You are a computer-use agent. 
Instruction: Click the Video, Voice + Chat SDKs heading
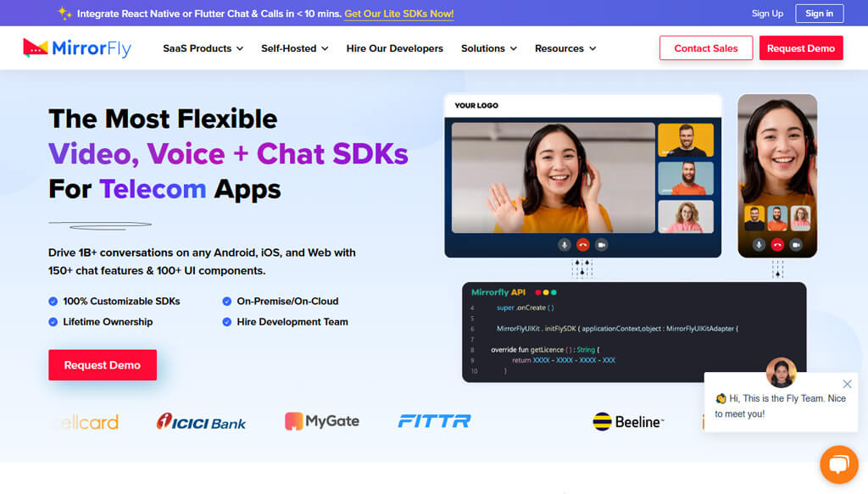(x=228, y=154)
